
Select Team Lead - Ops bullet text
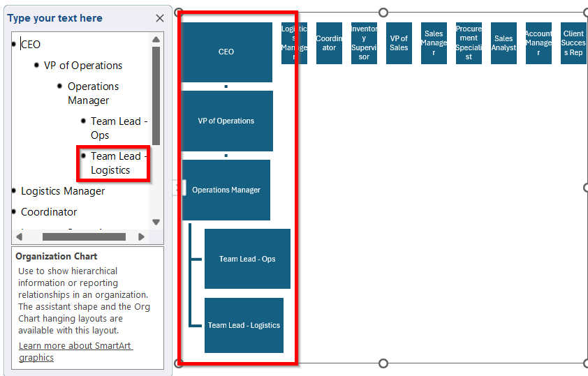point(119,128)
